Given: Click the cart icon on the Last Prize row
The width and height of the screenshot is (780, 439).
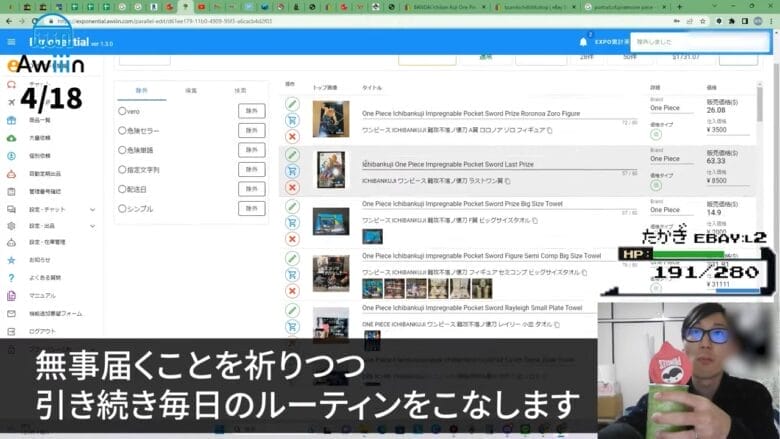Looking at the screenshot, I should 292,171.
